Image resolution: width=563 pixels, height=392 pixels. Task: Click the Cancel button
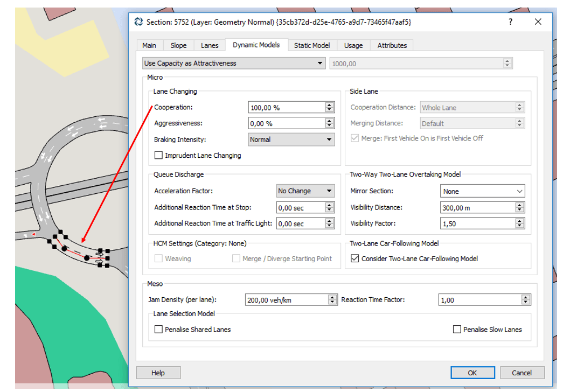[x=522, y=373]
